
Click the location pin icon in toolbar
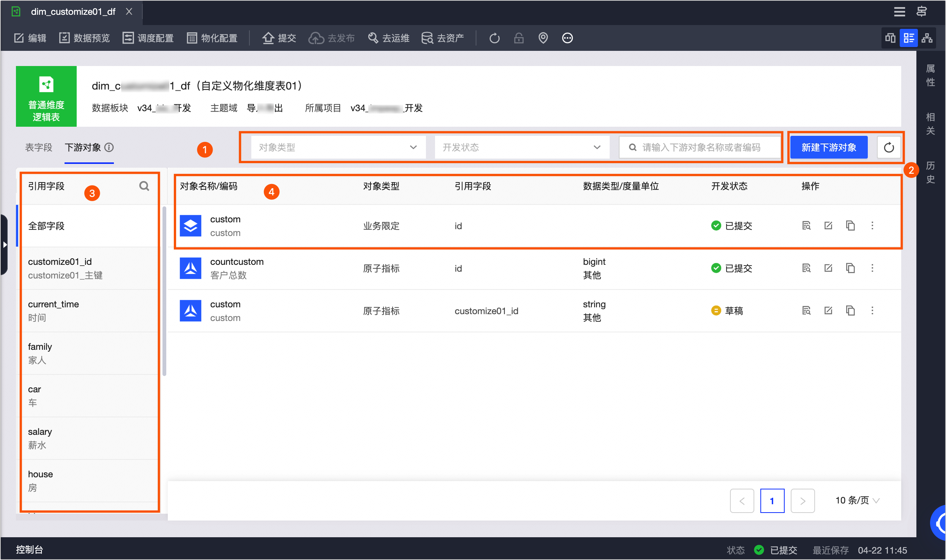pos(543,38)
